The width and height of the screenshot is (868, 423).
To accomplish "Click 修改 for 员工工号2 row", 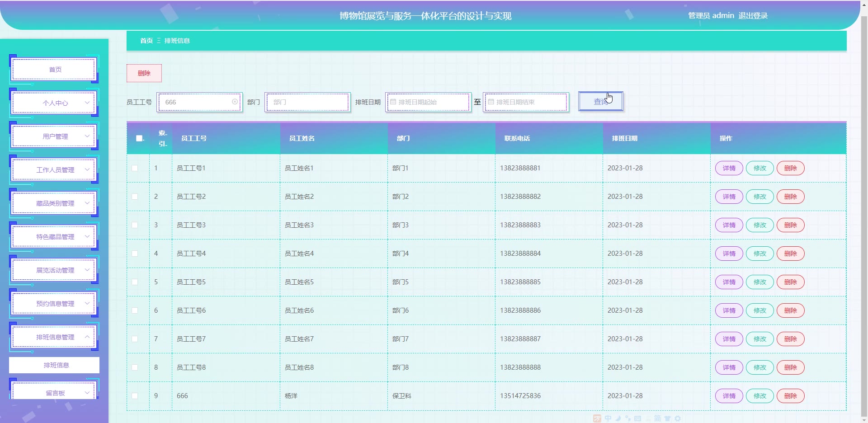I will click(760, 197).
